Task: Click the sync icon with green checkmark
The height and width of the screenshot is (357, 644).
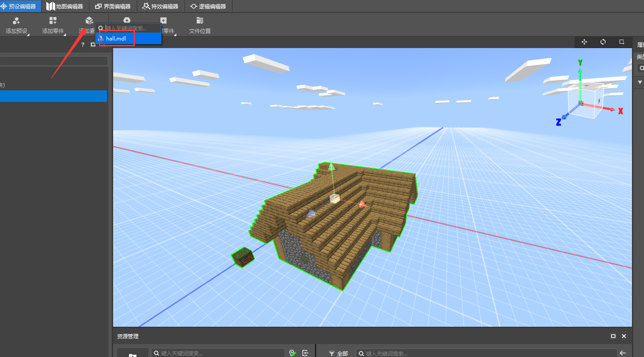Action: click(x=292, y=353)
